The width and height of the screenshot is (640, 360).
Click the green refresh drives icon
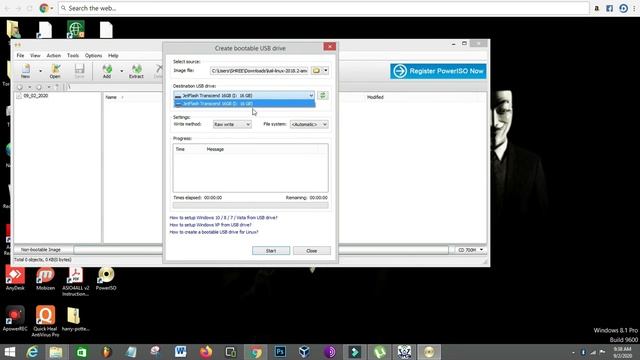click(x=322, y=95)
